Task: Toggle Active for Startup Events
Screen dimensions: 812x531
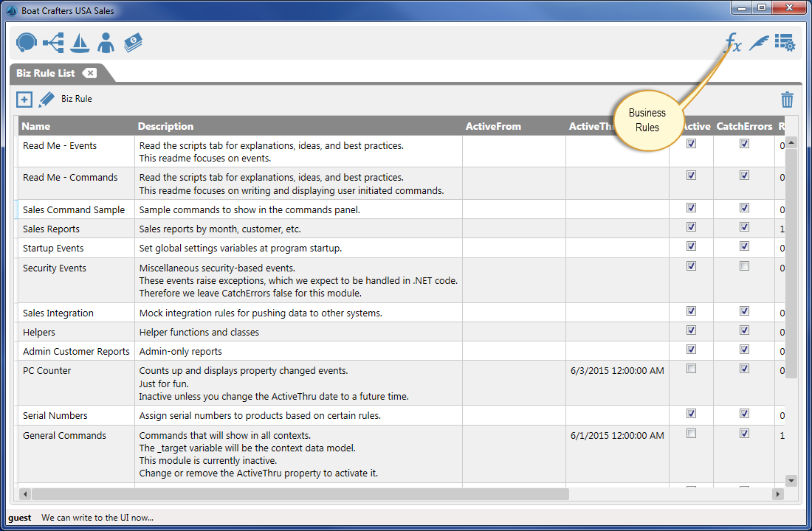Action: pyautogui.click(x=692, y=246)
